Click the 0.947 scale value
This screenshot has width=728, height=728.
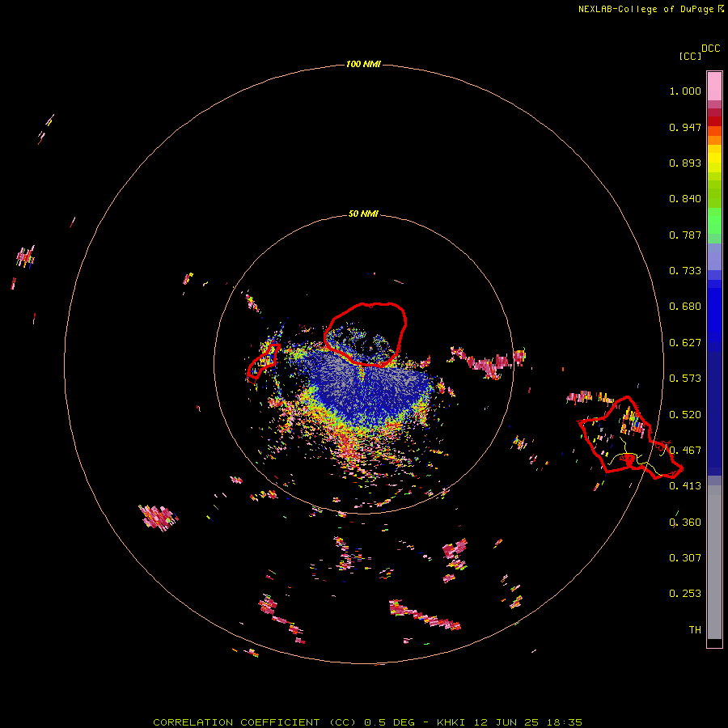685,127
